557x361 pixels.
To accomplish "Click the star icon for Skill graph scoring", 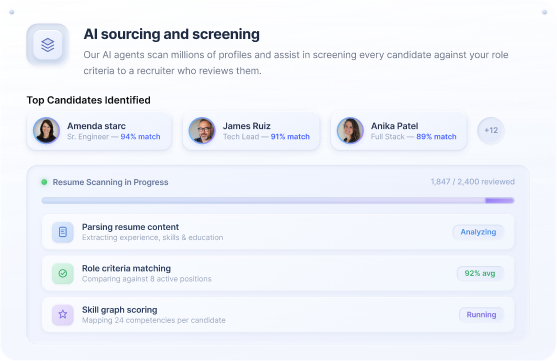I will (x=63, y=314).
